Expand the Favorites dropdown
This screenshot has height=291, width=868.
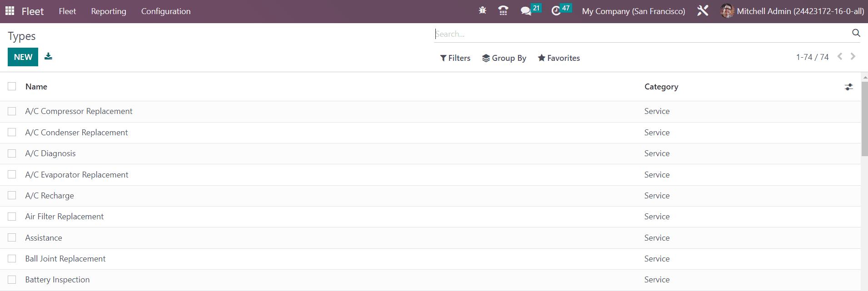(559, 58)
